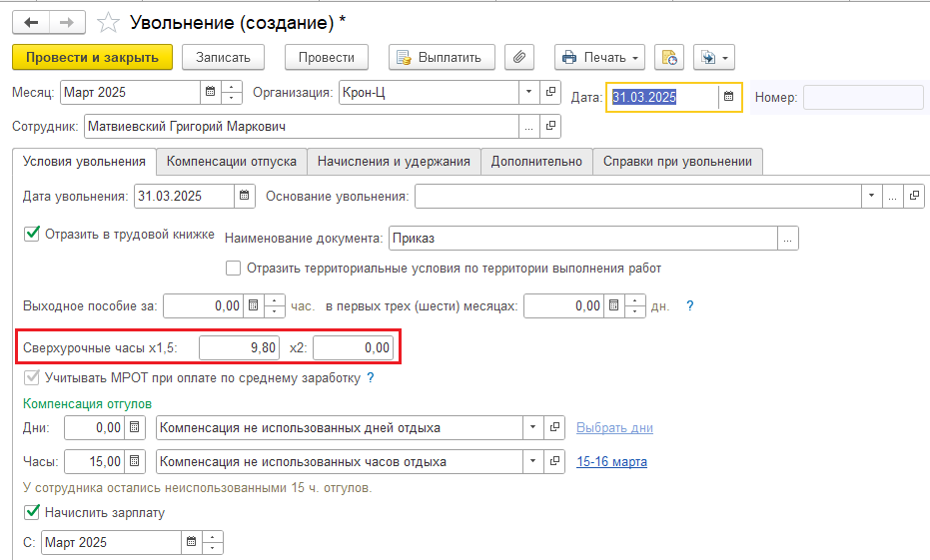Screen dimensions: 930x560
Task: Expand Основание увольнения dropdown
Action: (x=872, y=196)
